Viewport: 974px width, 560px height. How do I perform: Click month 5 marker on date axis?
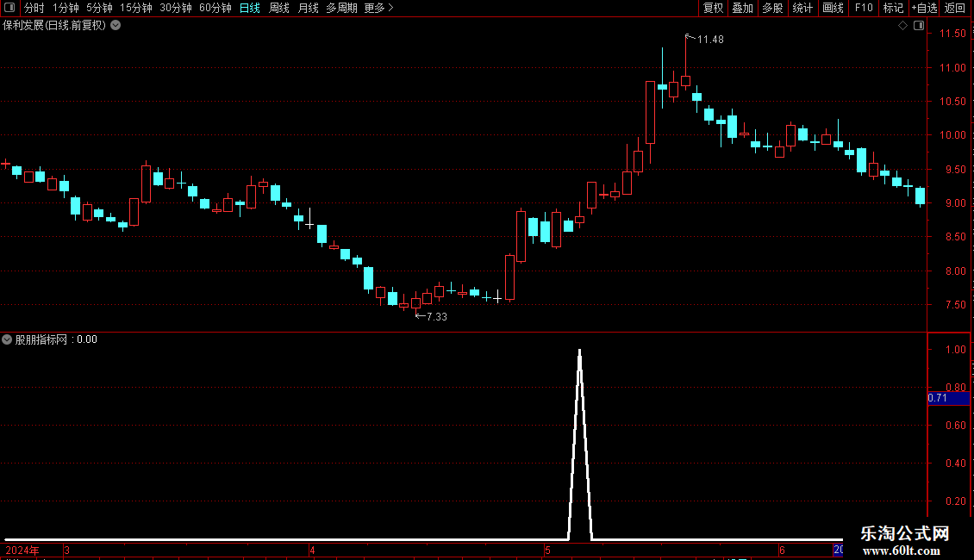[x=547, y=550]
